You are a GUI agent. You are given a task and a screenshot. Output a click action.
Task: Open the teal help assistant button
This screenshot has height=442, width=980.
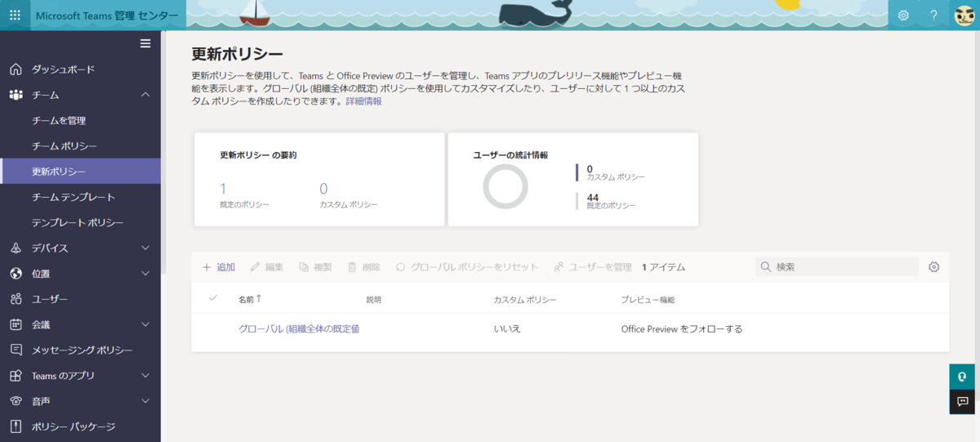962,377
